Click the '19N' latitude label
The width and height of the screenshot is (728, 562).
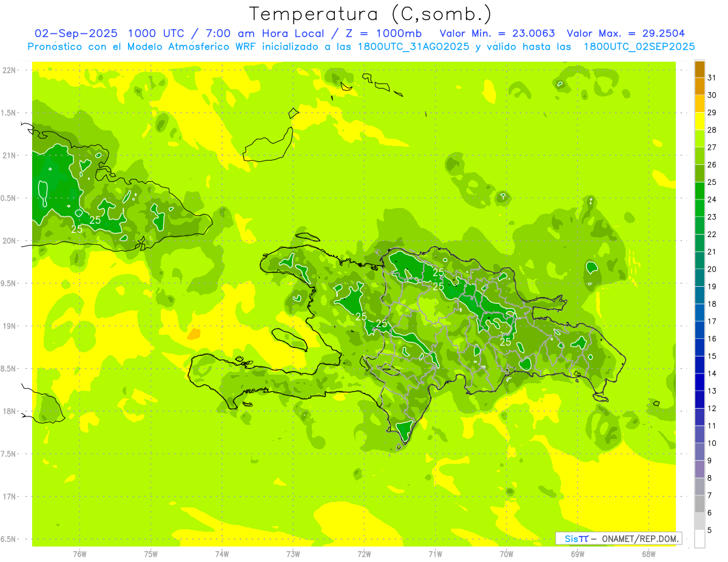click(9, 326)
